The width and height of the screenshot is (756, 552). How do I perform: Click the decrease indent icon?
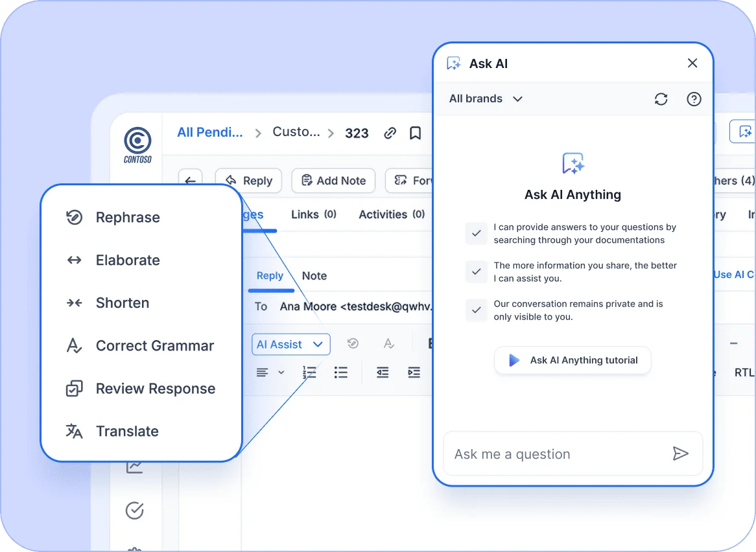tap(382, 373)
